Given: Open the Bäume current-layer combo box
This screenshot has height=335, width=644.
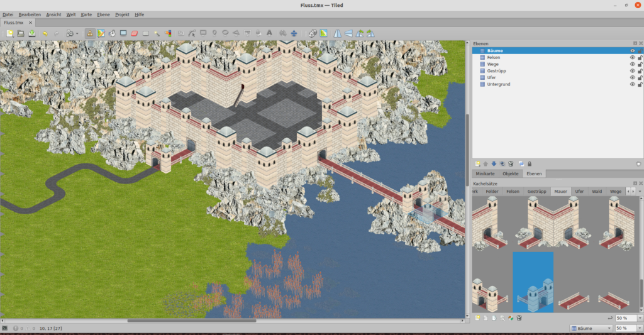Looking at the screenshot, I should [x=591, y=328].
